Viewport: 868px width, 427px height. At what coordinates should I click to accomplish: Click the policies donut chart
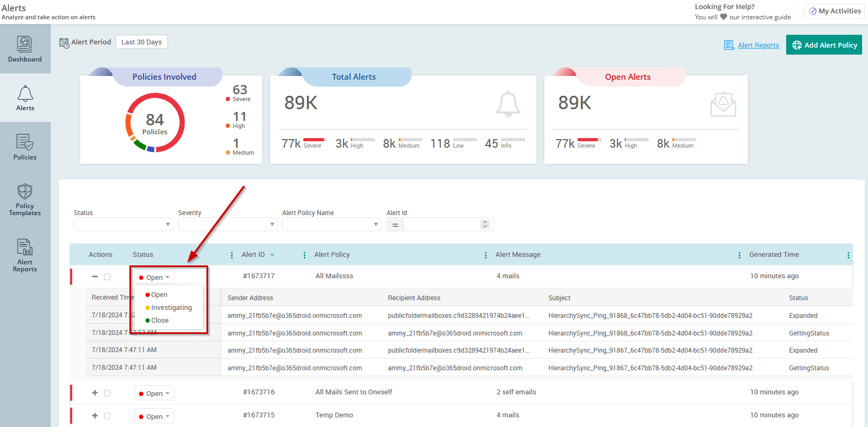(x=155, y=123)
